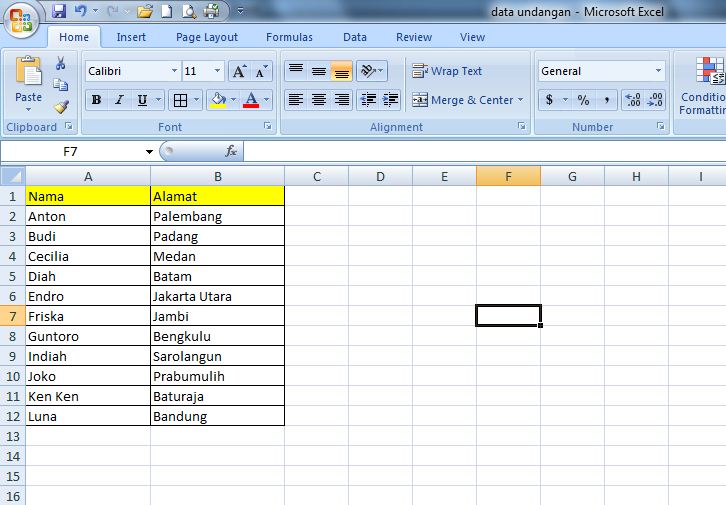Click the Wrap Text button
Viewport: 726px width, 505px height.
[447, 71]
